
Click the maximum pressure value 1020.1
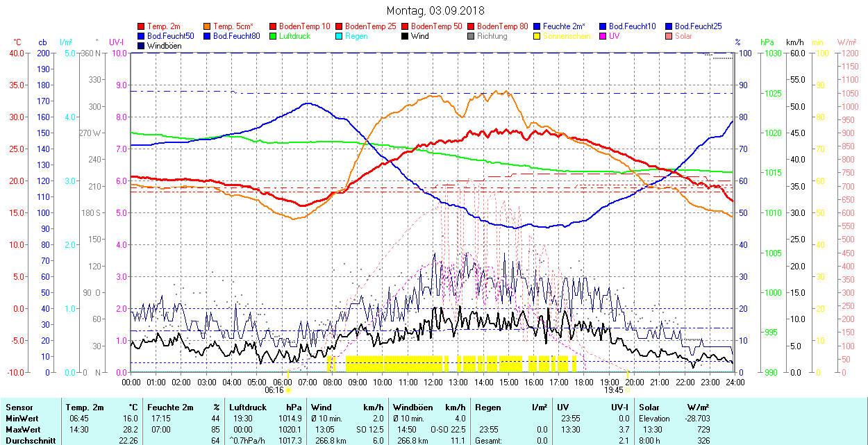pos(291,430)
